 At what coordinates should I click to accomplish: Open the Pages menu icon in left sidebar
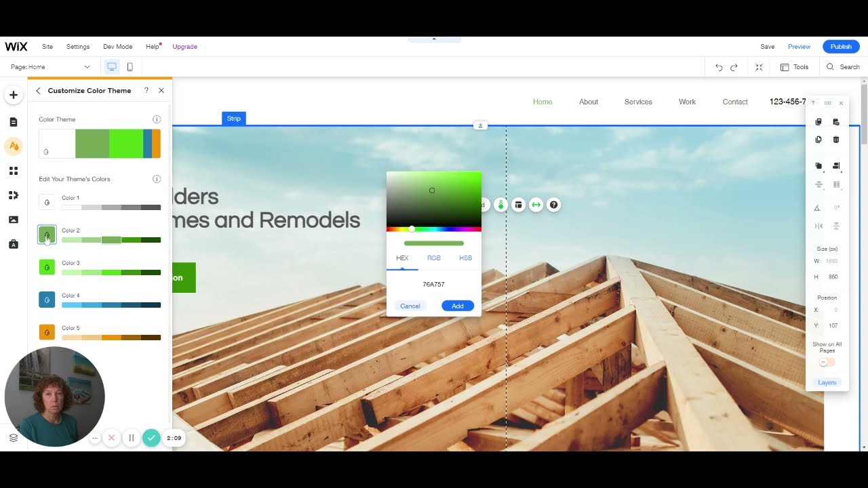pos(14,122)
